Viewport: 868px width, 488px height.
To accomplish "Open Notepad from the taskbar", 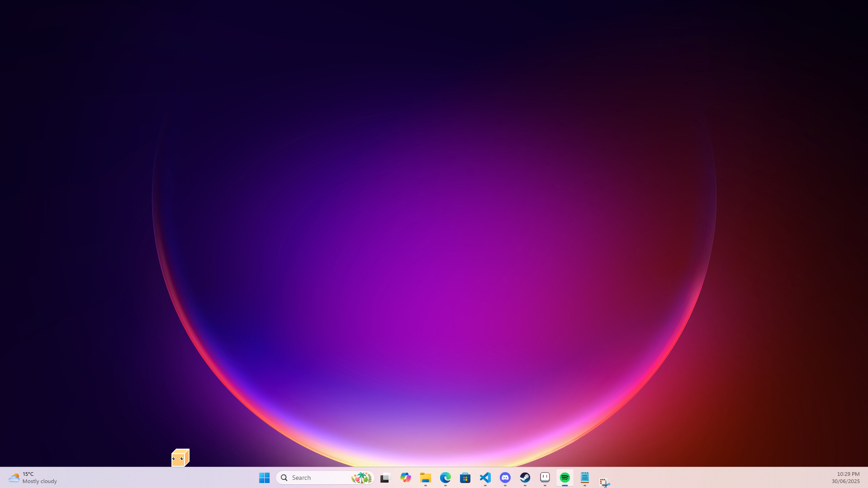I will (x=584, y=478).
